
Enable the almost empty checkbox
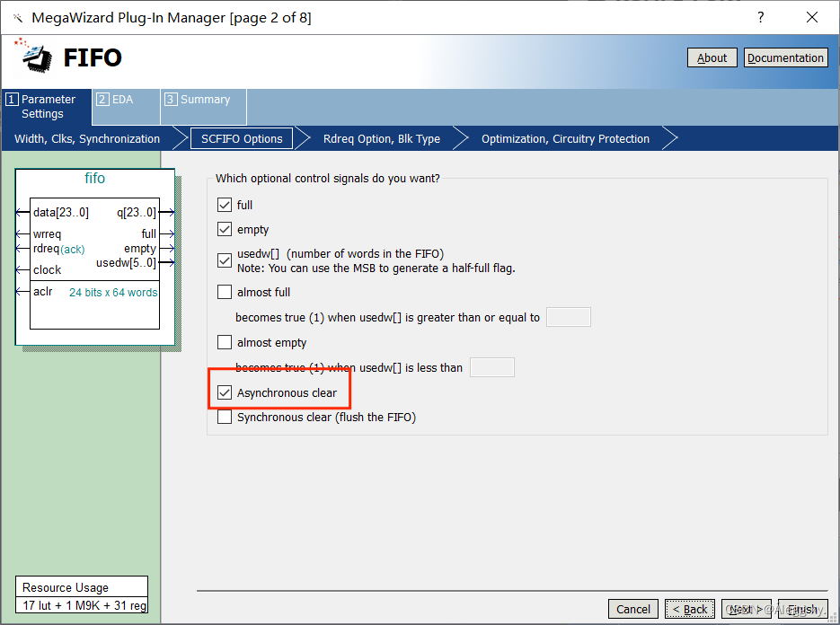(225, 342)
